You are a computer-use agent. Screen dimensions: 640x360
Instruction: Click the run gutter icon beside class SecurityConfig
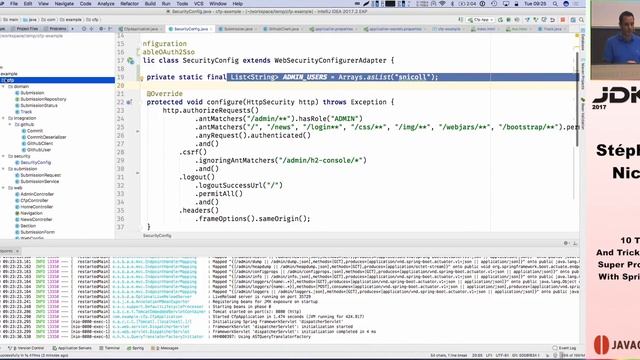131,61
